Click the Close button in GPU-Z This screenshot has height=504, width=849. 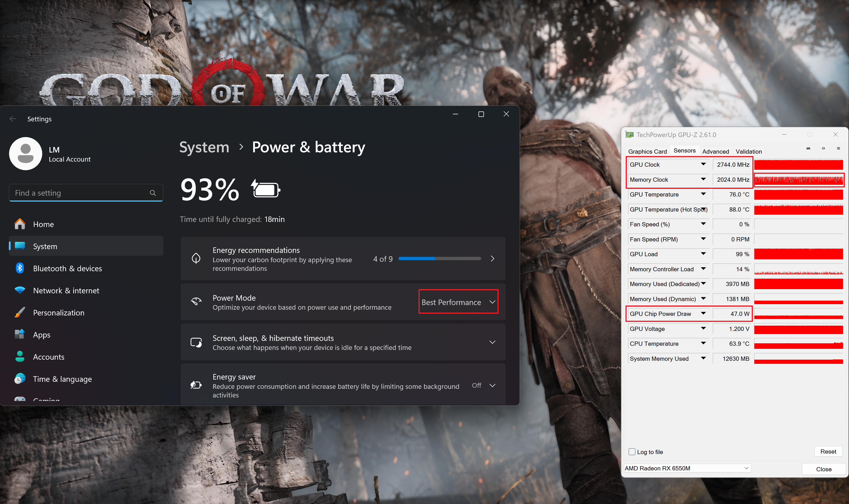[824, 469]
